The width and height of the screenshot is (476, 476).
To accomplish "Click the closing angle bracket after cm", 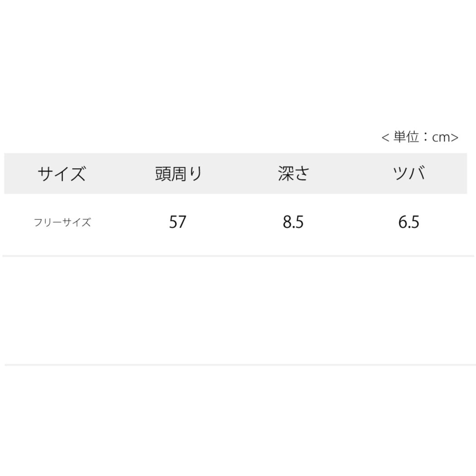I will (x=455, y=137).
